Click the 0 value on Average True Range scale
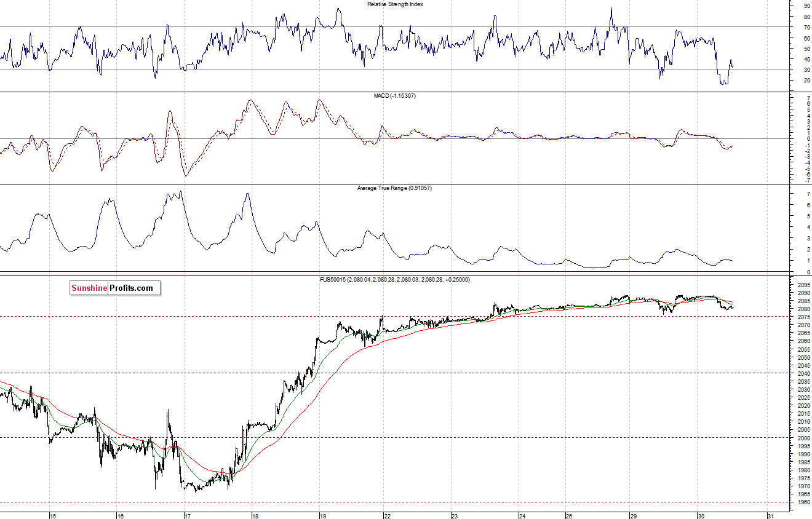812x519 pixels. pyautogui.click(x=808, y=272)
